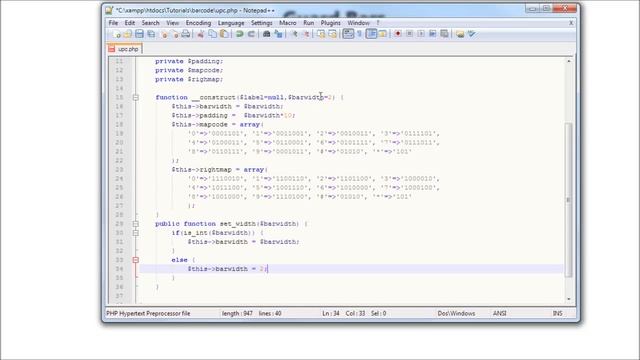Viewport: 640px width, 360px height.
Task: Click 'public function set_width' on line 29
Action: coord(205,224)
